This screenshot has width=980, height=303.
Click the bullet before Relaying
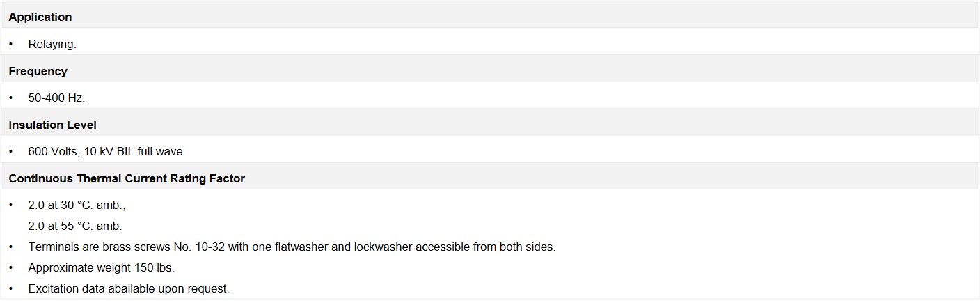click(x=11, y=44)
